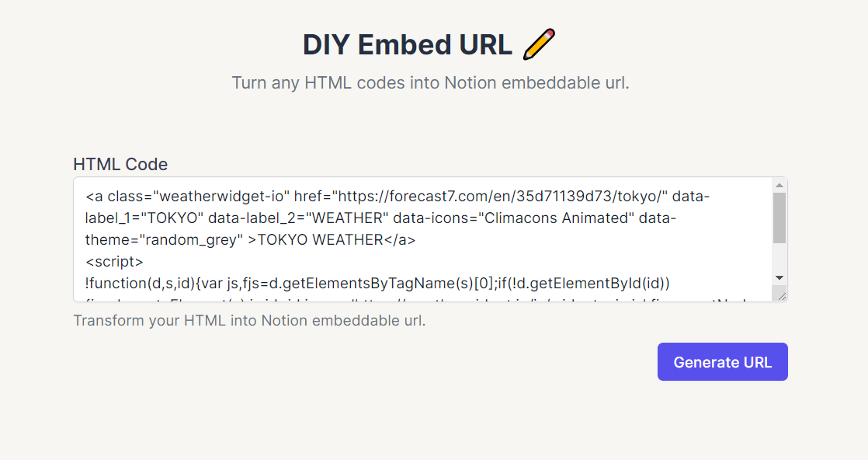Image resolution: width=868 pixels, height=460 pixels.
Task: Click the Generate URL button
Action: (x=722, y=362)
